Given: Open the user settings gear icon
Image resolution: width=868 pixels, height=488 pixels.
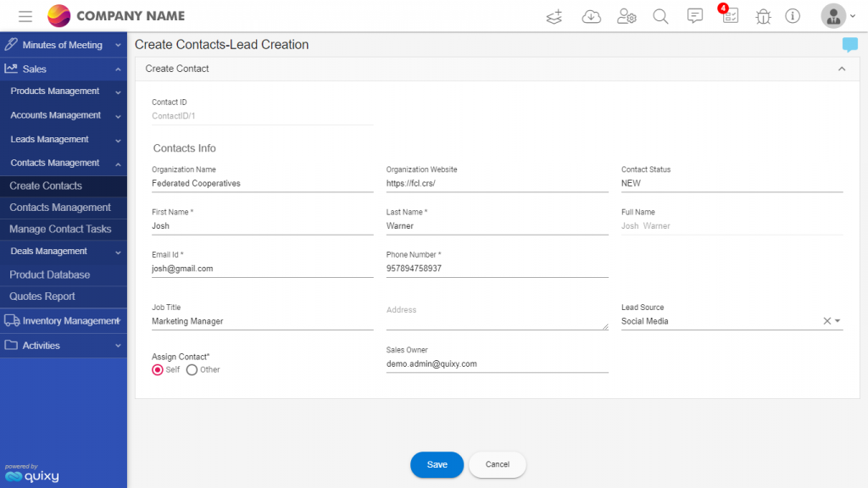Looking at the screenshot, I should [626, 16].
